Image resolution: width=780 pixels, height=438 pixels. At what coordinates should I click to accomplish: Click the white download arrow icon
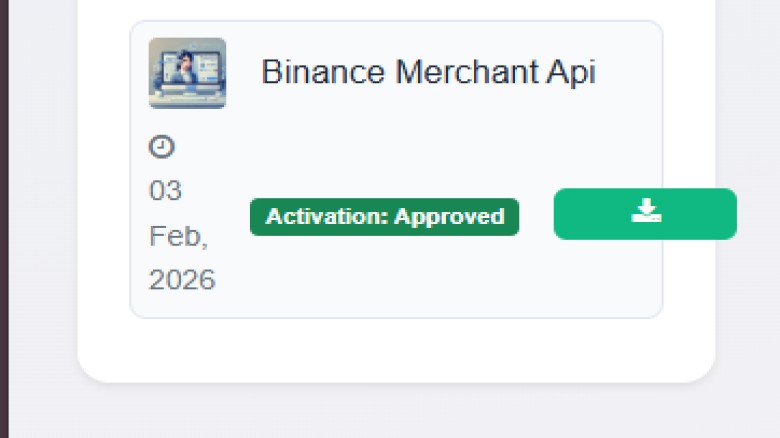coord(647,211)
